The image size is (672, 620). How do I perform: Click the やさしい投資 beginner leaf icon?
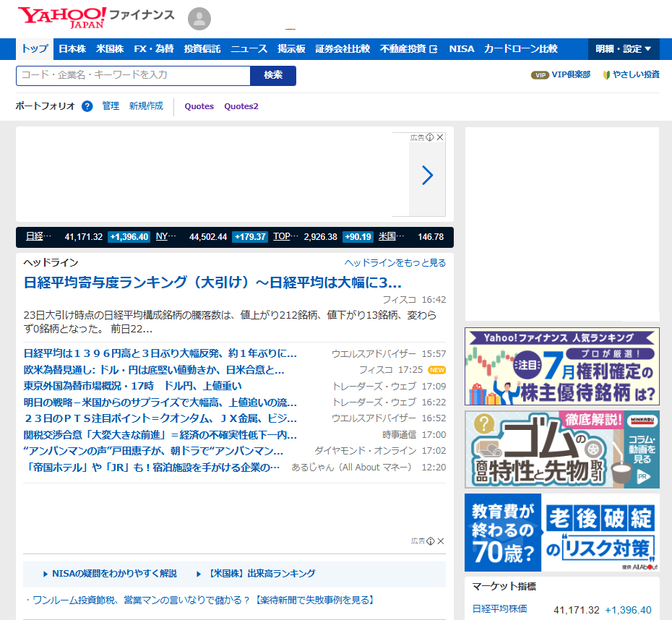(606, 75)
